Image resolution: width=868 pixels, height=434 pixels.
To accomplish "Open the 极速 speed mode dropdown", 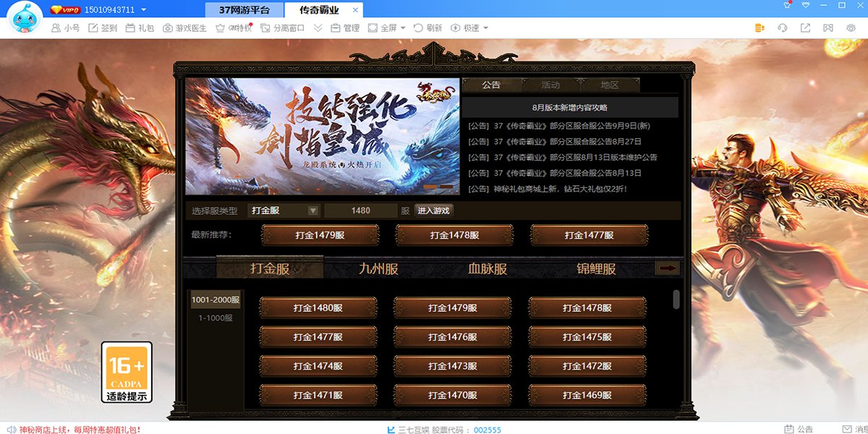I will point(469,28).
